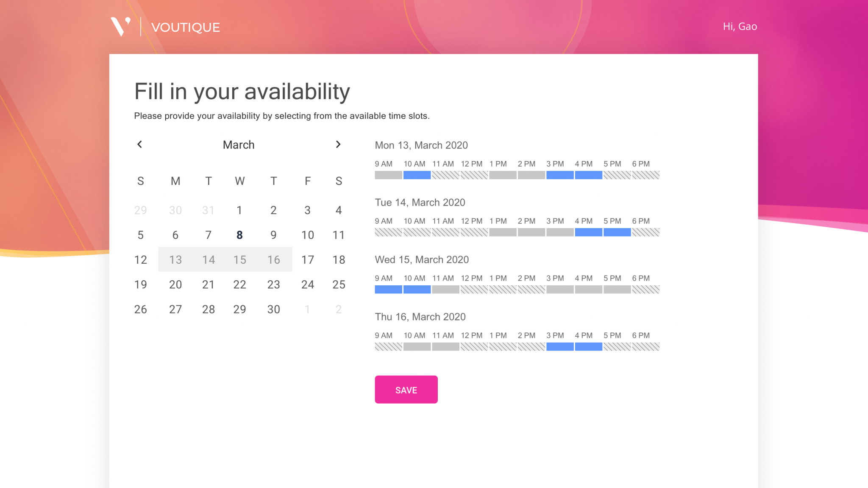Click the highlighted 13–16 date range
The height and width of the screenshot is (488, 868).
pyautogui.click(x=225, y=259)
